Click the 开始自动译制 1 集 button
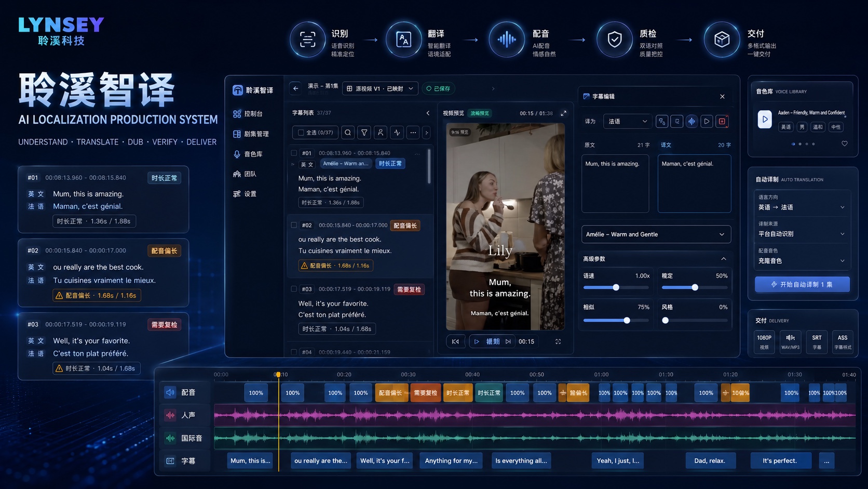The height and width of the screenshot is (489, 868). click(x=802, y=284)
